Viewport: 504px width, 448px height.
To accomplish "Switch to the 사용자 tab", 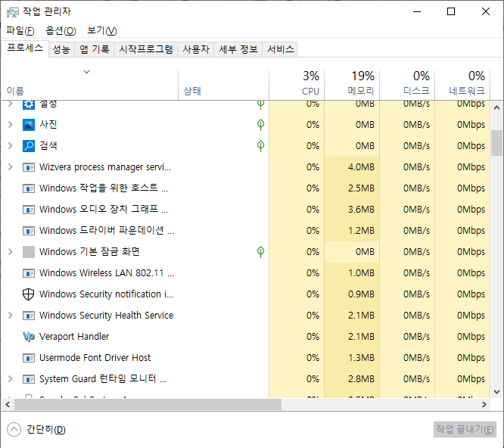I will (196, 49).
